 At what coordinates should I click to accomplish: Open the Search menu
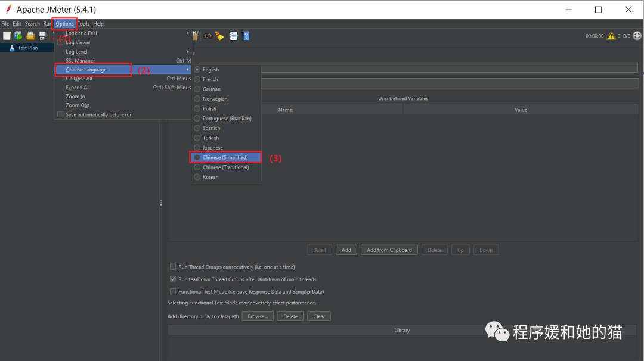(32, 24)
